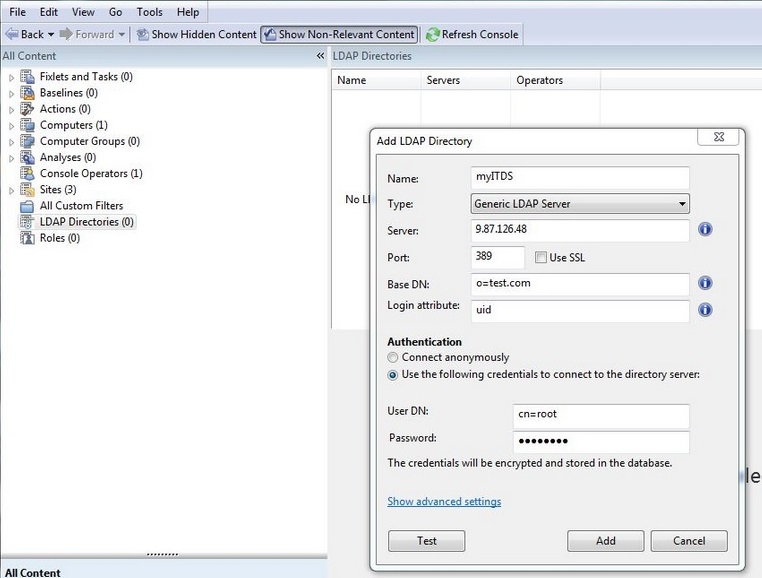Select Connect anonymously radio button
This screenshot has height=578, width=762.
pyautogui.click(x=393, y=358)
